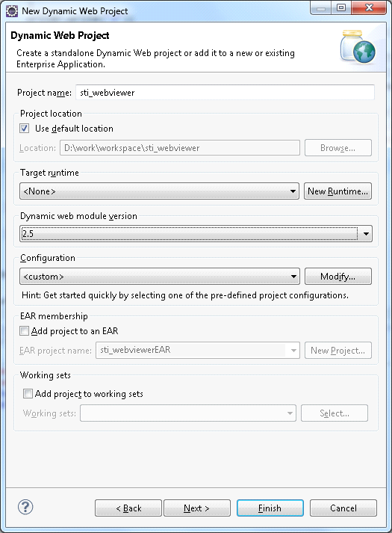Screen dimensions: 392x533
Task: Click the Eclipse icon in title bar
Action: coord(12,11)
